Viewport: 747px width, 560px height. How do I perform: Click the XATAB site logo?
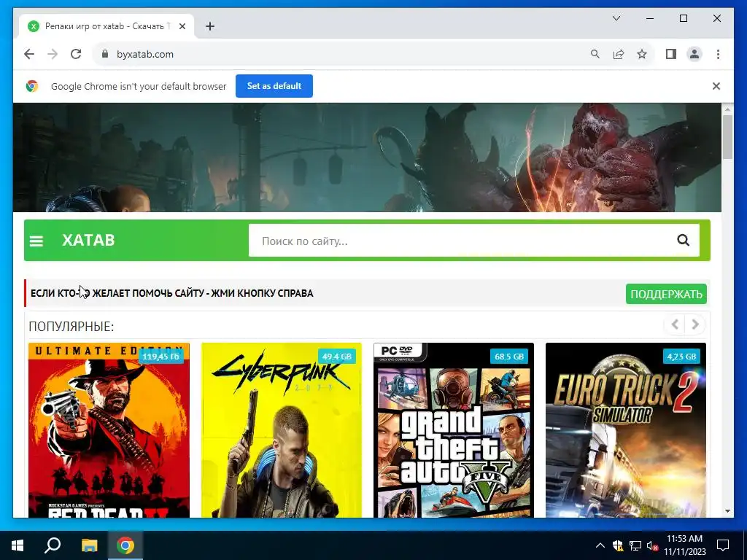tap(88, 240)
